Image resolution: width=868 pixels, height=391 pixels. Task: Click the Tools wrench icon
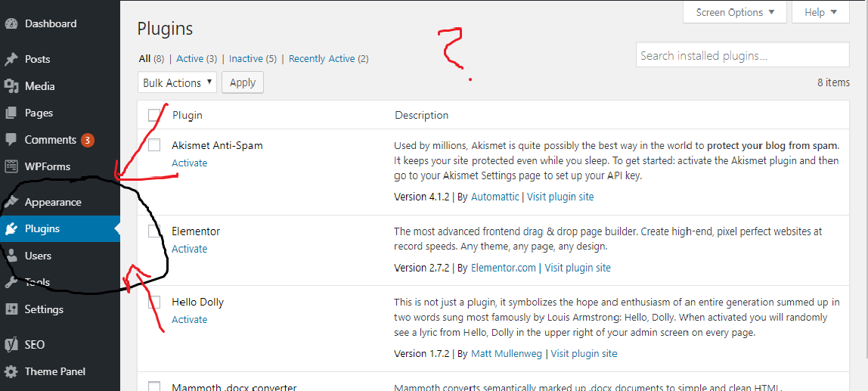click(11, 282)
